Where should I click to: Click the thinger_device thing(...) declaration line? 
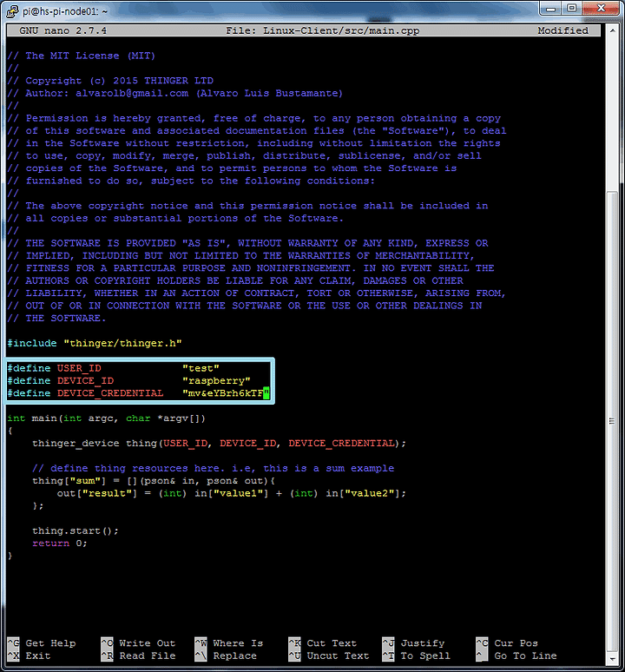click(219, 443)
